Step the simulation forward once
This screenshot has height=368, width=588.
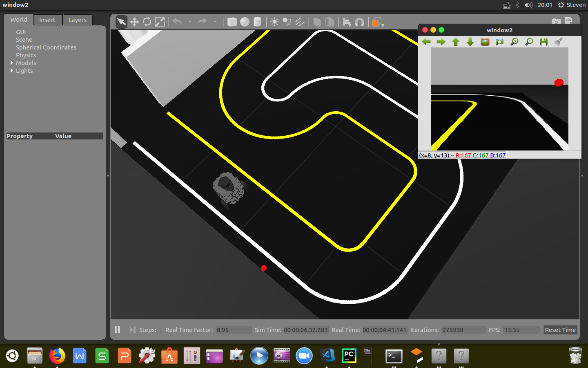(132, 330)
